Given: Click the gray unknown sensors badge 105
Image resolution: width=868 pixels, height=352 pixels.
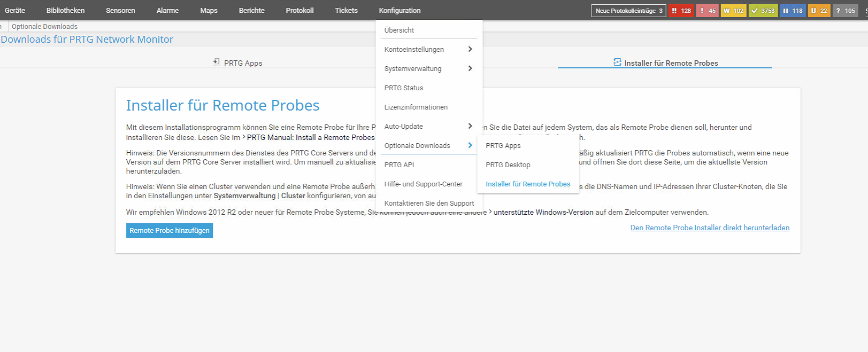Looking at the screenshot, I should 845,11.
